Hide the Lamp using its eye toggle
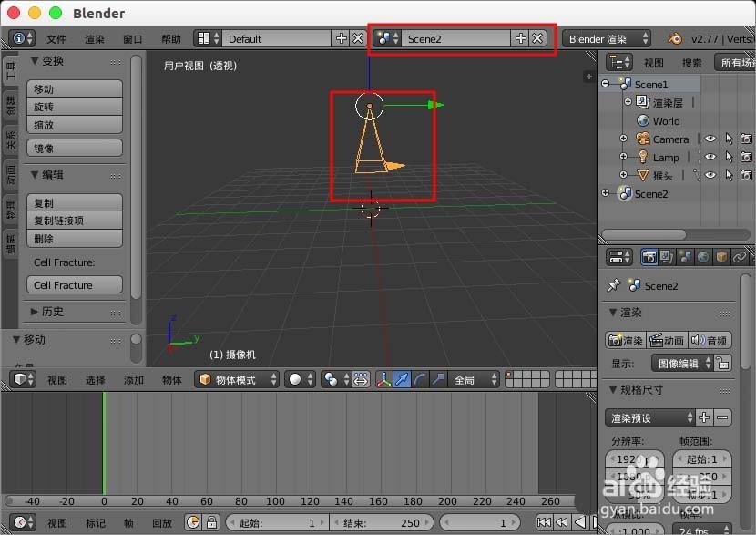The height and width of the screenshot is (535, 756). click(x=710, y=158)
